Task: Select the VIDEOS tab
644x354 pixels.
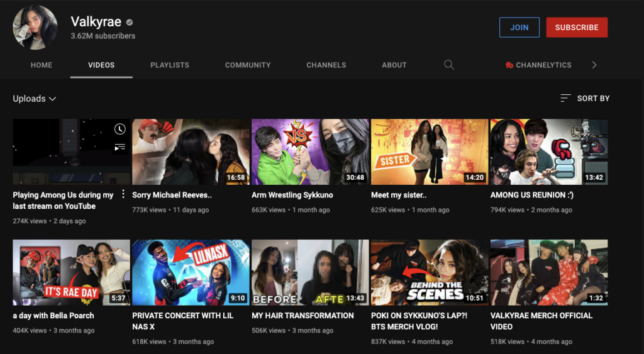Action: [101, 65]
